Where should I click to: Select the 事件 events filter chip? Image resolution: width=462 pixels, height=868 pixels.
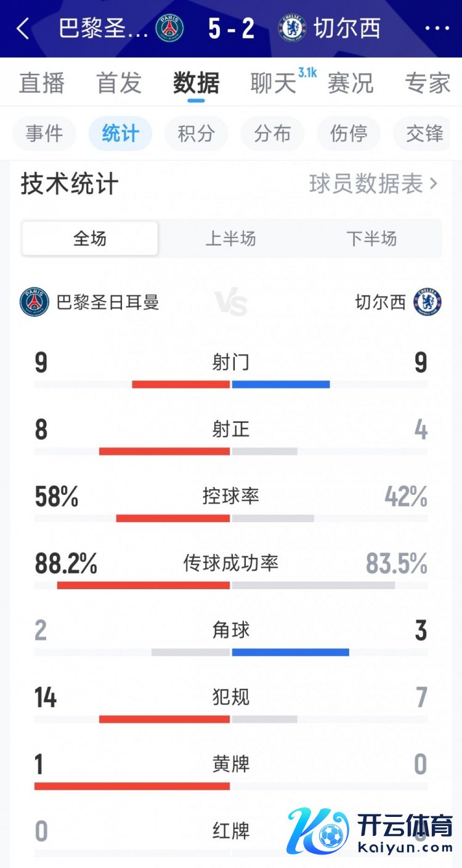coord(44,134)
